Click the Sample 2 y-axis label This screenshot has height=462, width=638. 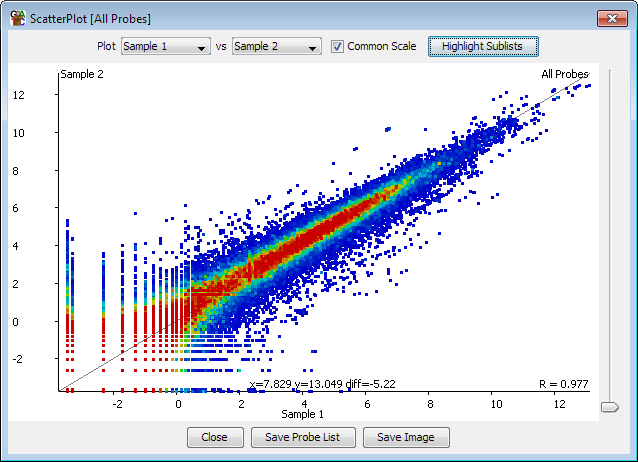point(81,74)
